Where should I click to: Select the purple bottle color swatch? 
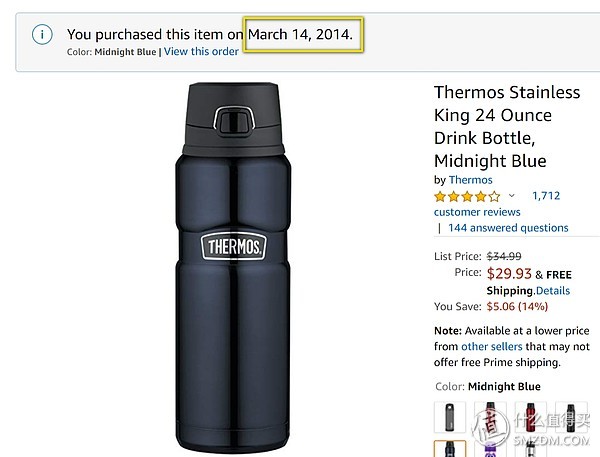(491, 449)
